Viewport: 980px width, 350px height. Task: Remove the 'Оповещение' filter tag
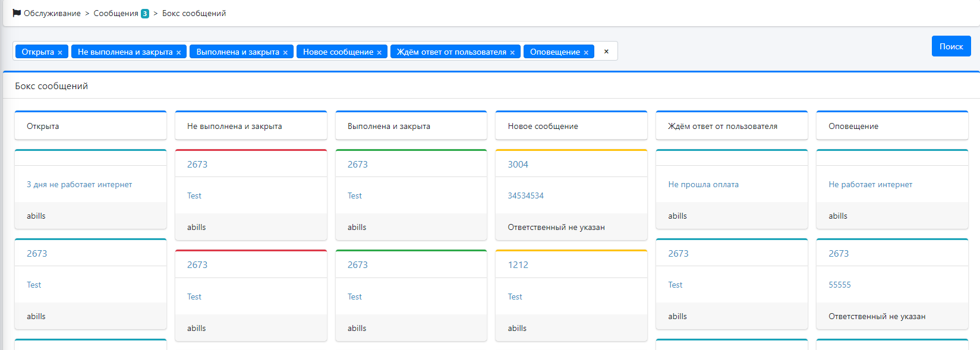[x=586, y=52]
